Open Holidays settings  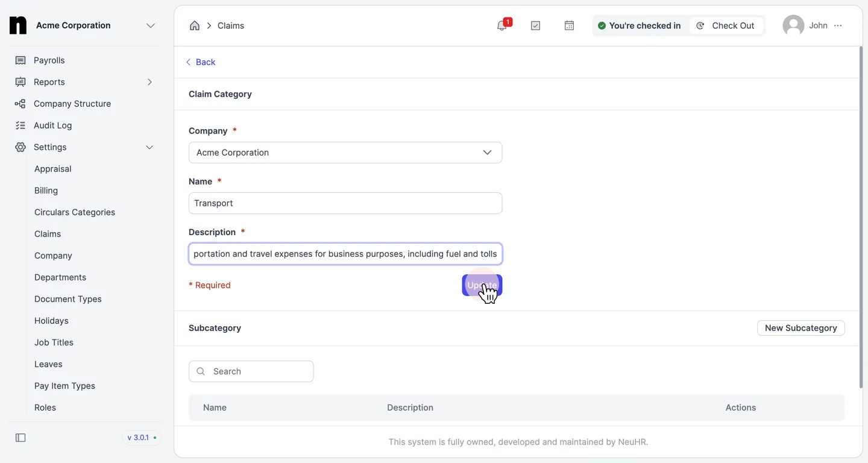tap(51, 321)
